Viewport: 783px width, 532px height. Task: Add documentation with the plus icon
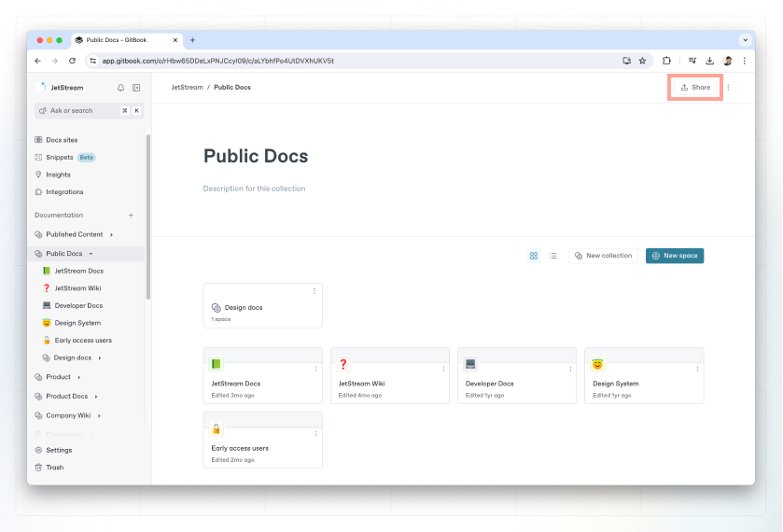tap(131, 216)
